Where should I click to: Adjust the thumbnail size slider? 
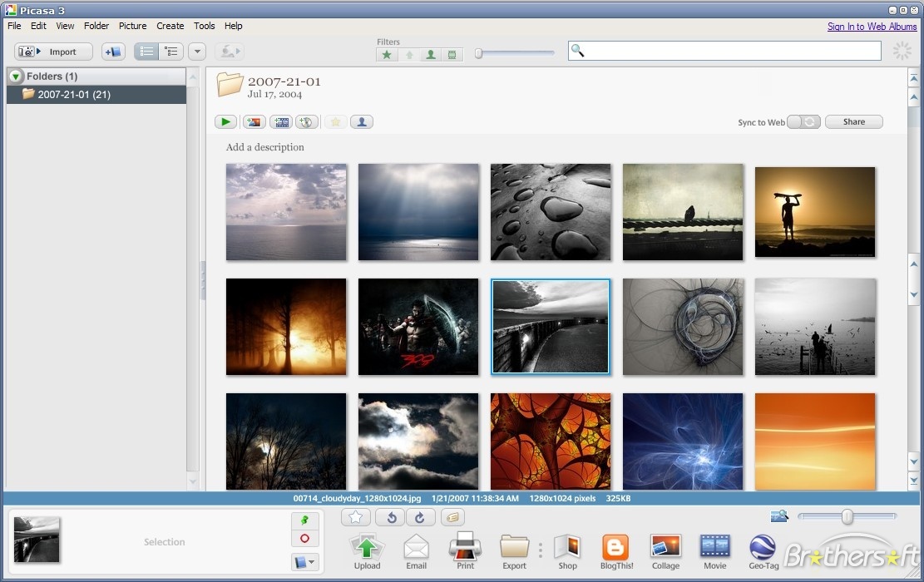click(x=847, y=516)
